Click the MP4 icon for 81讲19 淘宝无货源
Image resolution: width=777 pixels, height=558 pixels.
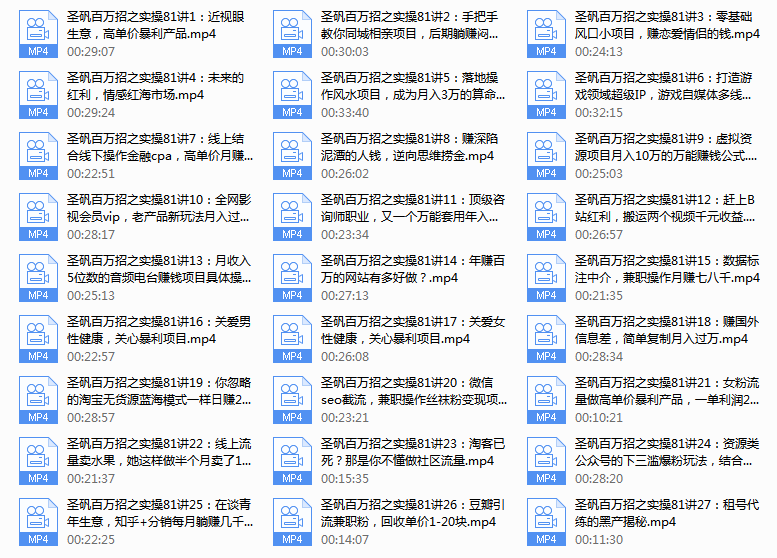38,400
